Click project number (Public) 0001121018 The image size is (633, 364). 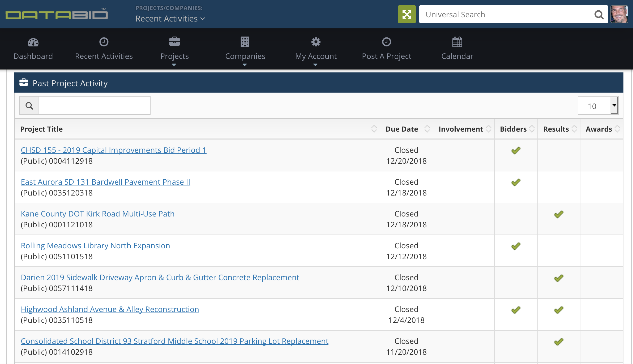point(57,225)
